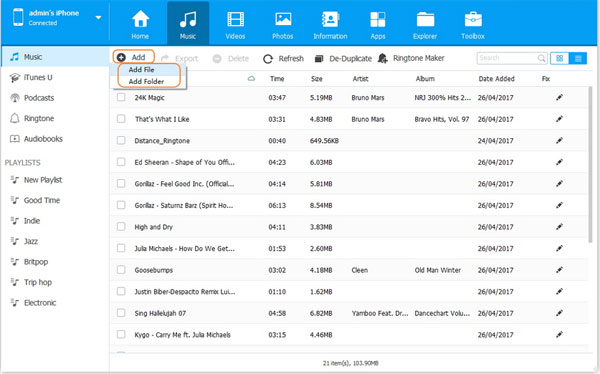The width and height of the screenshot is (600, 374).
Task: Open the Toolbox section icon
Action: [473, 19]
